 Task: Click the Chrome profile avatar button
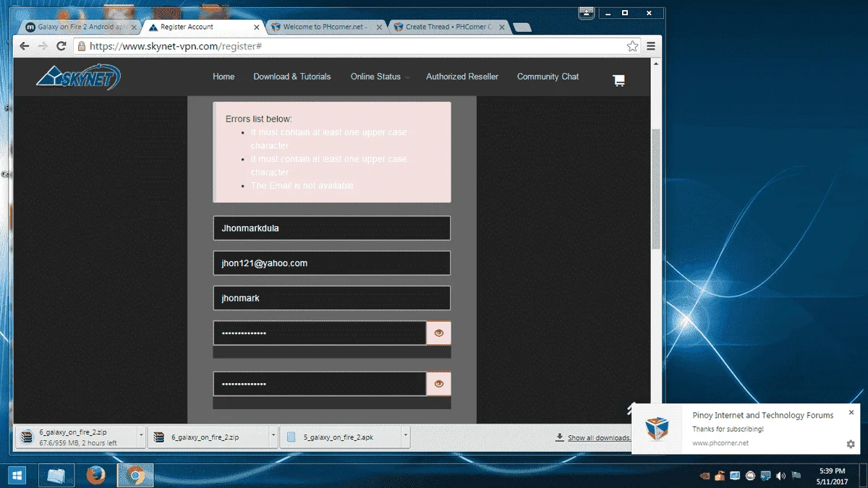tap(587, 12)
